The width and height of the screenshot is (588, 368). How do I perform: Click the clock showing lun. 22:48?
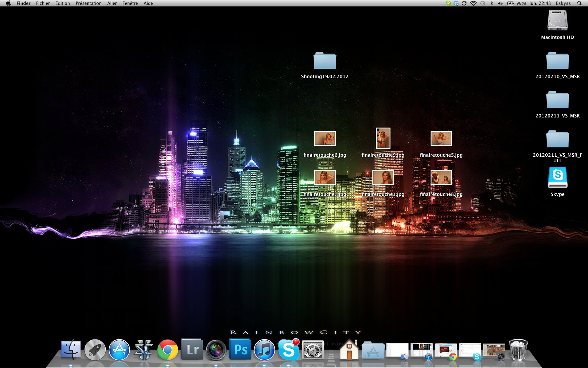click(540, 3)
